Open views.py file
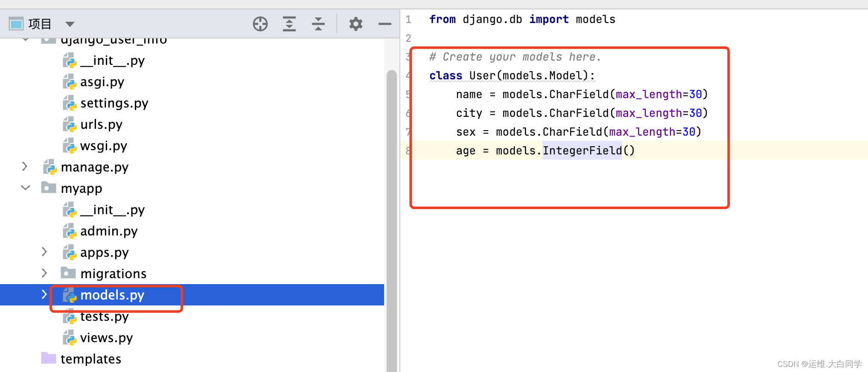 coord(107,338)
